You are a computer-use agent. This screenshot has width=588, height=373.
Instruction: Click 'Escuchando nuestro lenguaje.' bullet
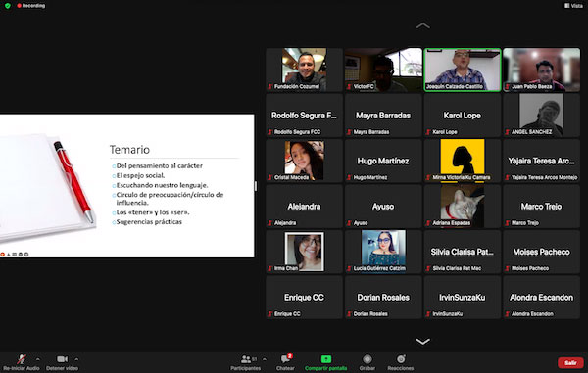(x=162, y=185)
